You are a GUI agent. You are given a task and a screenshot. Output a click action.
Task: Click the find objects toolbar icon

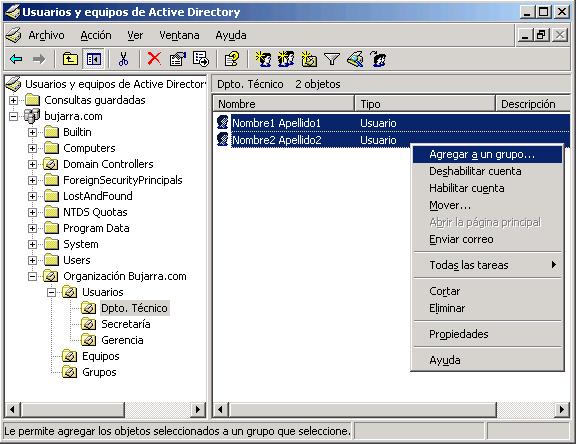pos(355,59)
